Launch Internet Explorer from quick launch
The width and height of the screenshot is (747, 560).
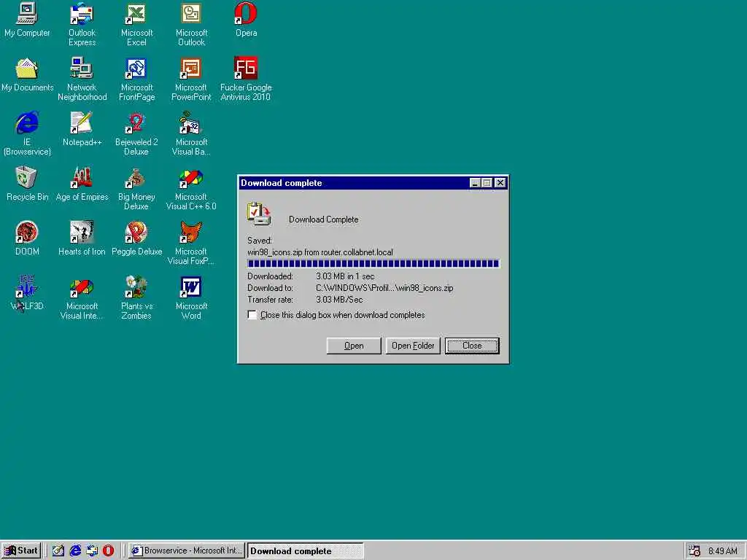click(x=75, y=551)
